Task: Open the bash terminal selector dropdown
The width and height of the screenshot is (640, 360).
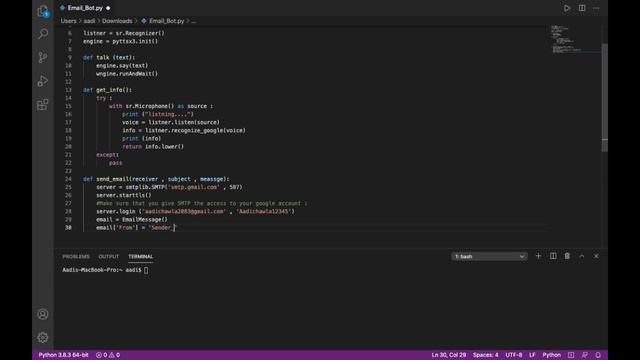Action: 489,256
